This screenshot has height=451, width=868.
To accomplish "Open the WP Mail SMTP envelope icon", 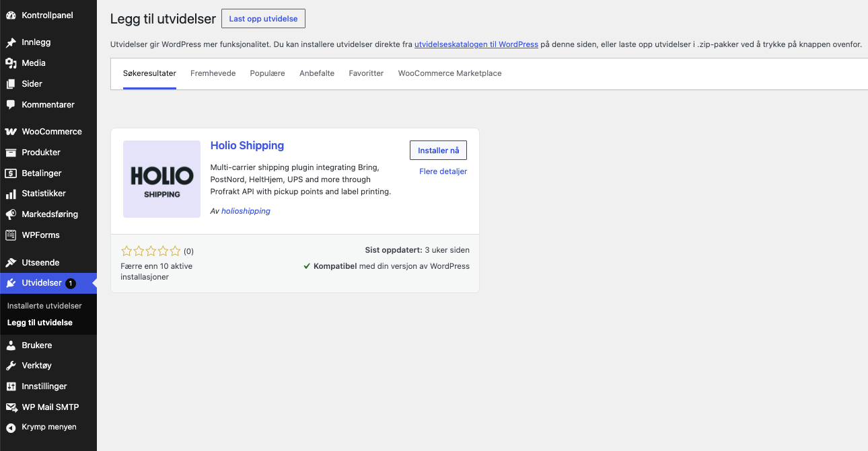I will (11, 407).
